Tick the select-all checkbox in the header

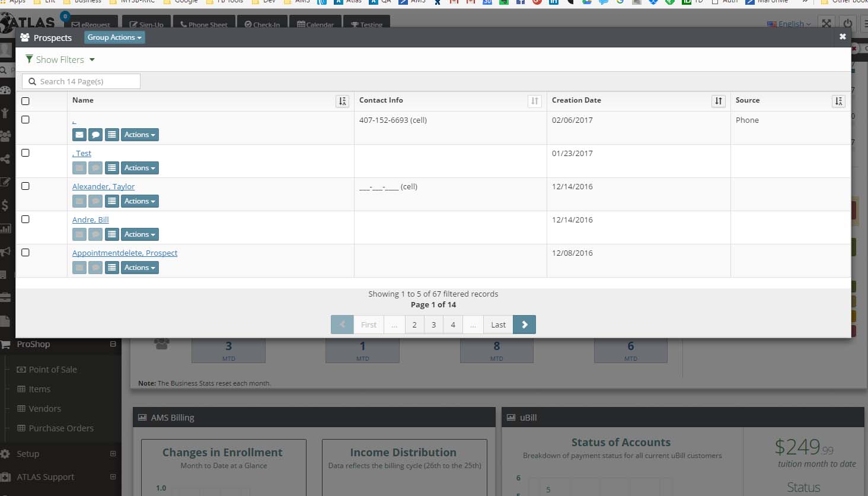[25, 101]
